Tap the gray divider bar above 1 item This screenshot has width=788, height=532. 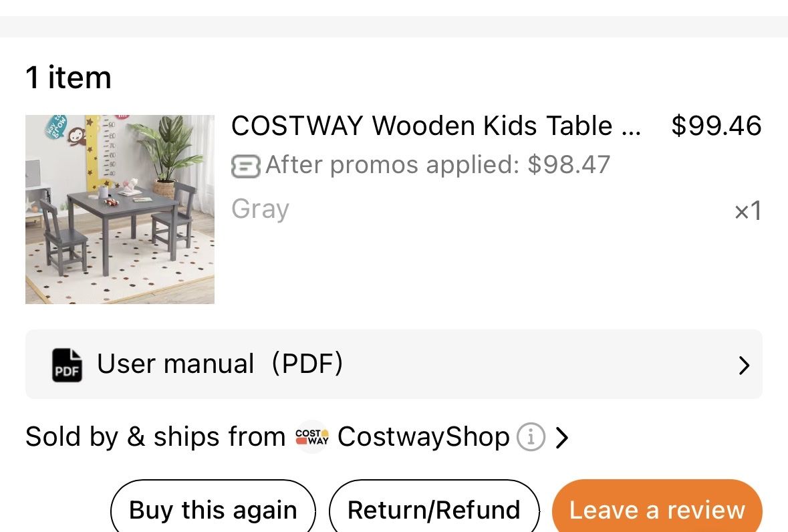pyautogui.click(x=394, y=27)
